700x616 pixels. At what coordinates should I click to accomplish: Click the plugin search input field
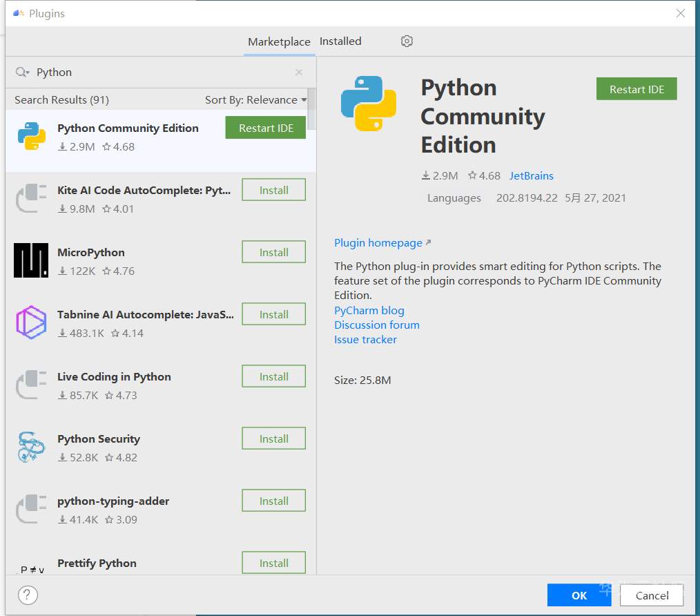(159, 73)
